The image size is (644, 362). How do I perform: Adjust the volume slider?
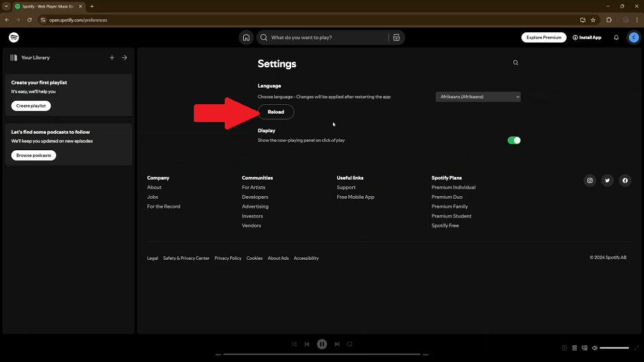614,348
